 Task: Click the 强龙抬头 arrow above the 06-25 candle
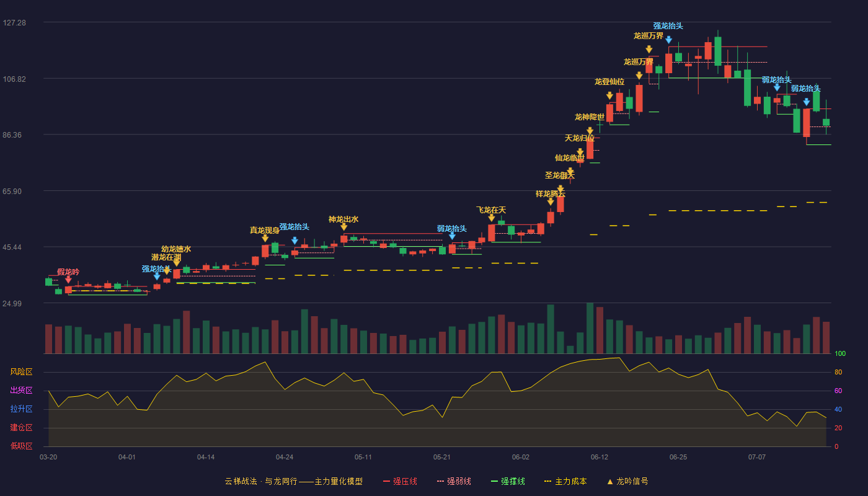668,40
